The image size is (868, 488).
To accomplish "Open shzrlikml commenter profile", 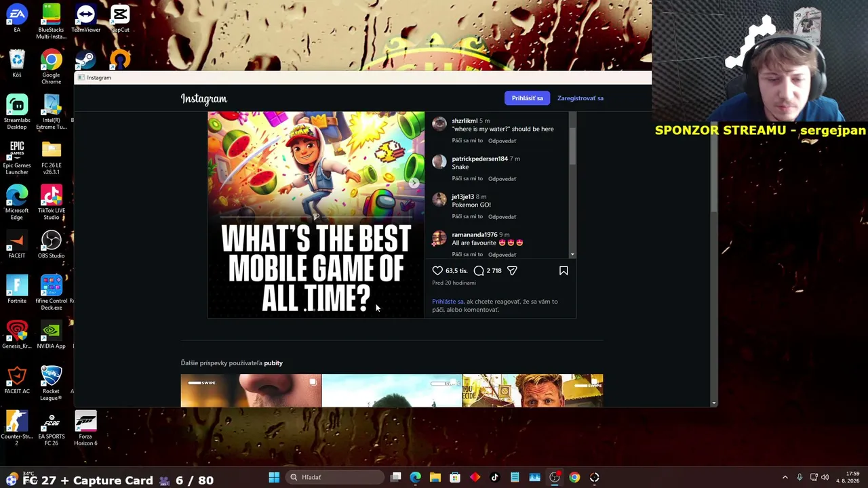I will pyautogui.click(x=465, y=121).
